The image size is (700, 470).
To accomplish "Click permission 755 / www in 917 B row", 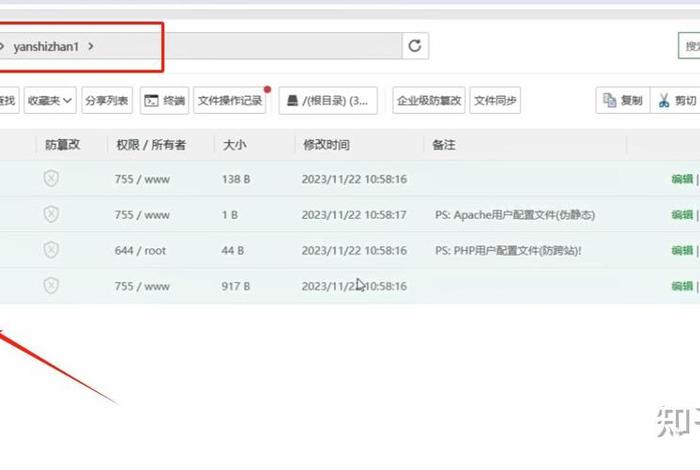I will (142, 286).
